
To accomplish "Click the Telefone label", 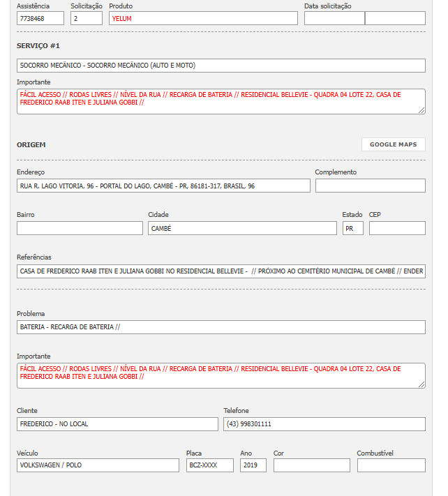I will 236,411.
